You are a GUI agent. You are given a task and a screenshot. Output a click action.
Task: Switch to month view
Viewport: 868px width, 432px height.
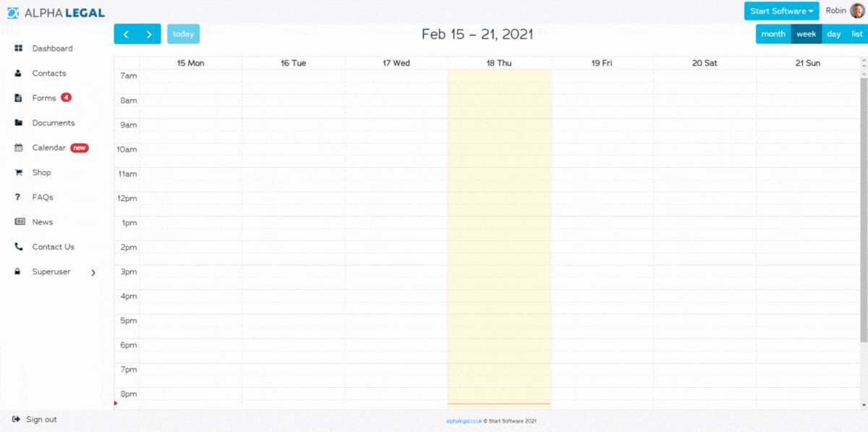point(773,34)
